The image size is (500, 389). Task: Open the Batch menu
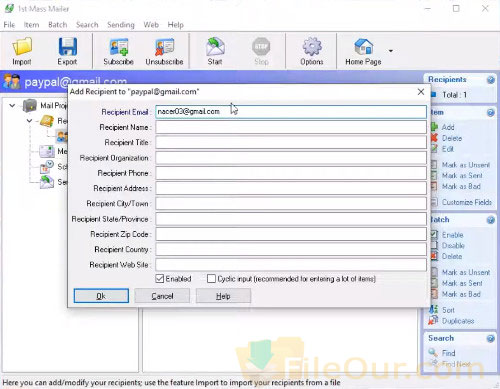(x=58, y=25)
